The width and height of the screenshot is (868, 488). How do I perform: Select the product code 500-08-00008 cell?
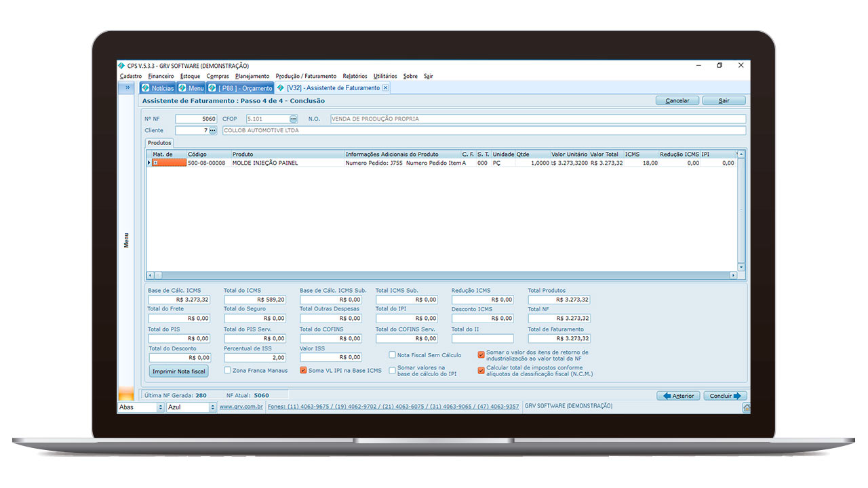point(209,163)
